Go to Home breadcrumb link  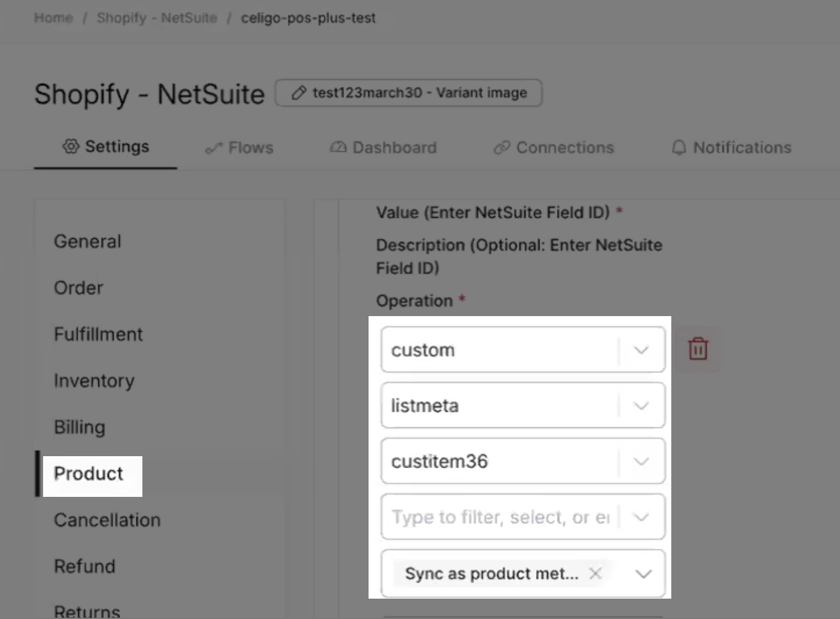[53, 18]
